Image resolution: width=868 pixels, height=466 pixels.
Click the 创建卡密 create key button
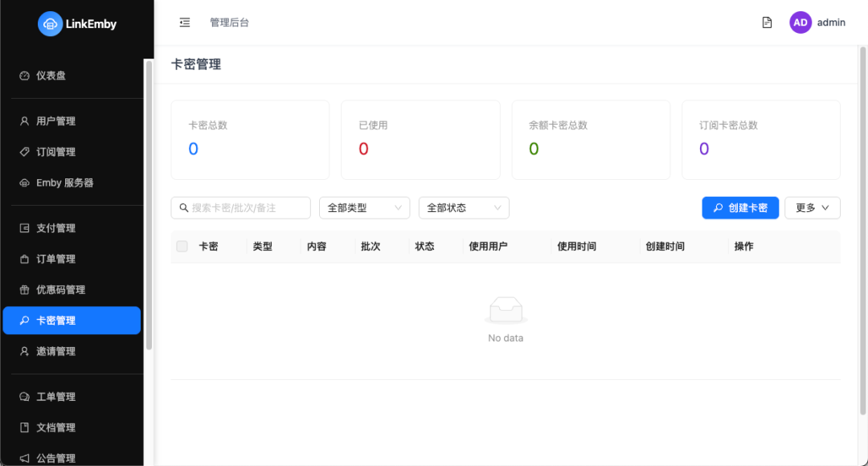click(x=740, y=207)
